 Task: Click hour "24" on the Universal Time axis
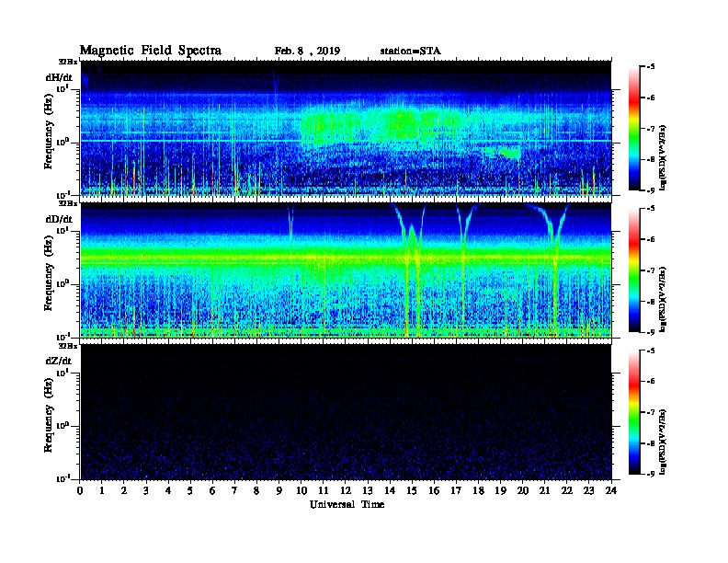(611, 491)
